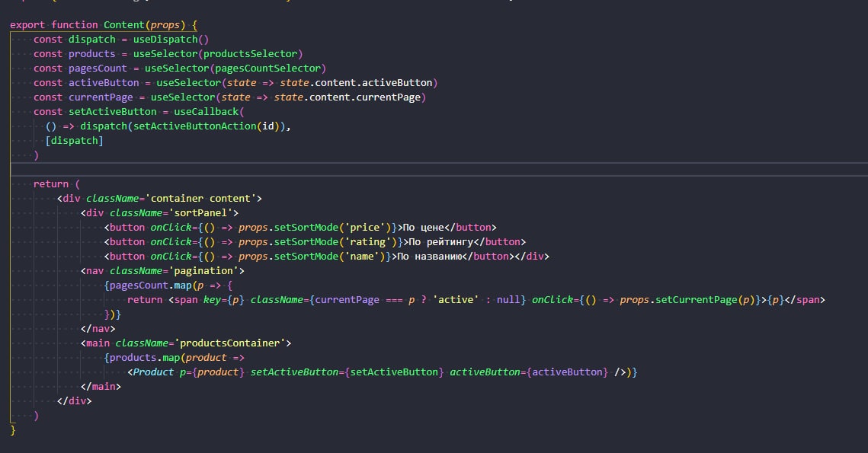Place cursor on the empty highlighted line
The height and width of the screenshot is (453, 868).
pos(439,169)
